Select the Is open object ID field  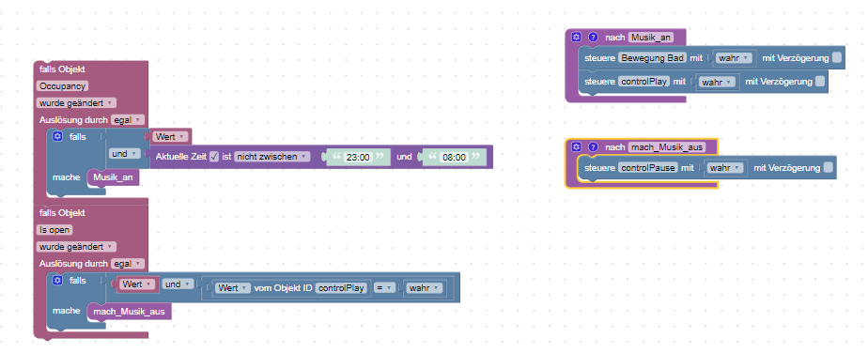(54, 230)
